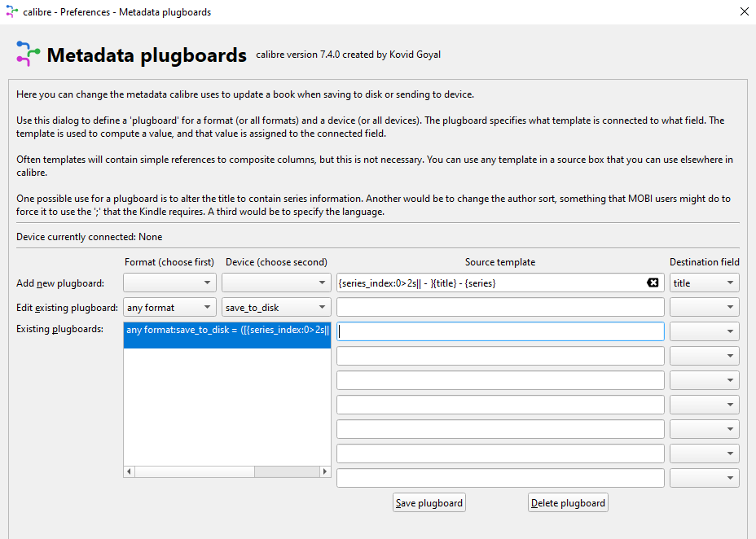Screen dimensions: 756x539
Task: Click the 'Device currently connected: None' text
Action: tap(89, 237)
